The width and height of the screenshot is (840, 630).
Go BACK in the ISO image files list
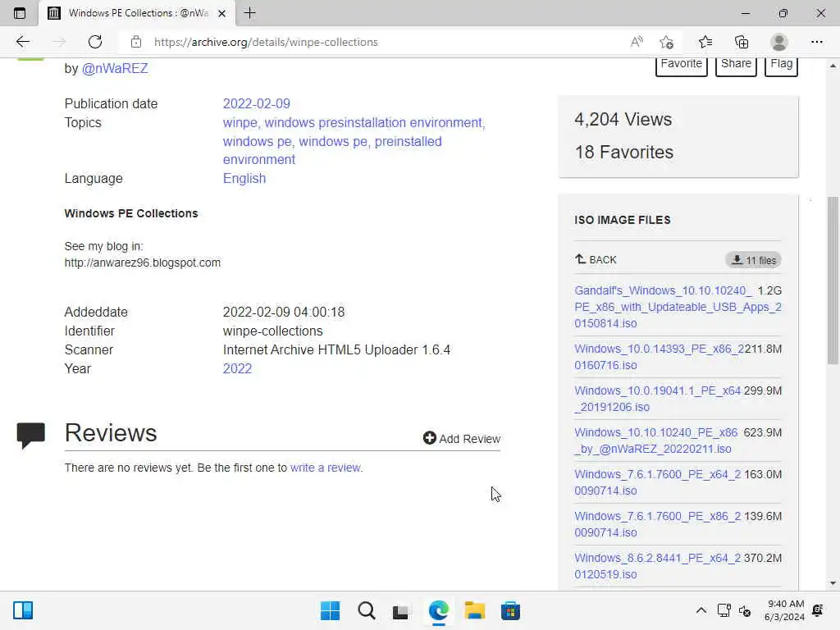click(x=596, y=260)
